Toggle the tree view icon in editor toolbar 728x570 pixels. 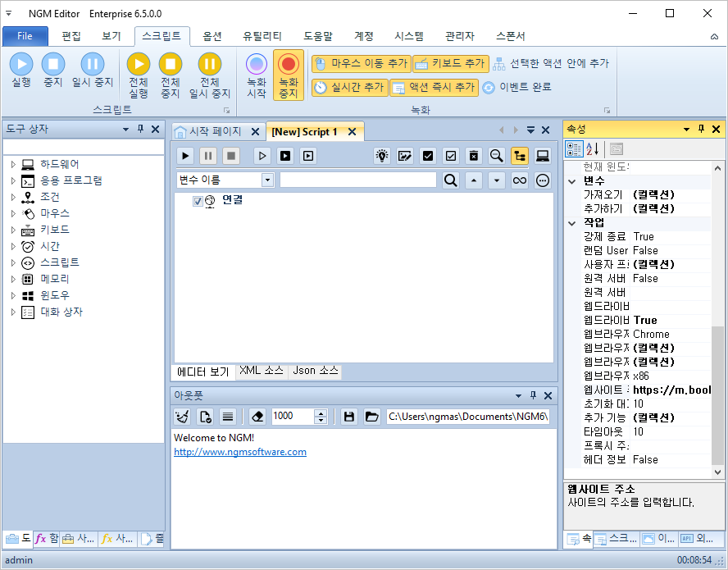click(520, 156)
